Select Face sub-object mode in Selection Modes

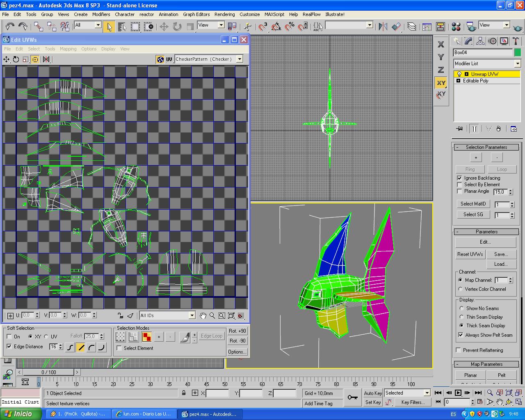(x=146, y=337)
